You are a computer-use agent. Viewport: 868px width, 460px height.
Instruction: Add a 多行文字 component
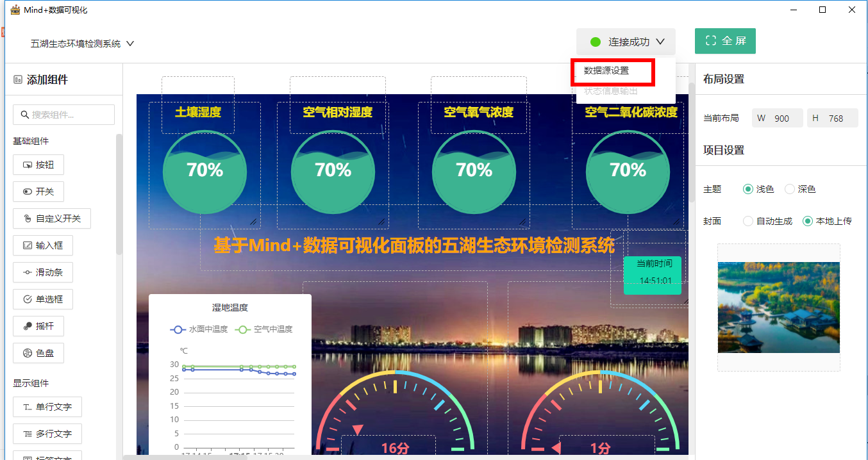point(47,434)
